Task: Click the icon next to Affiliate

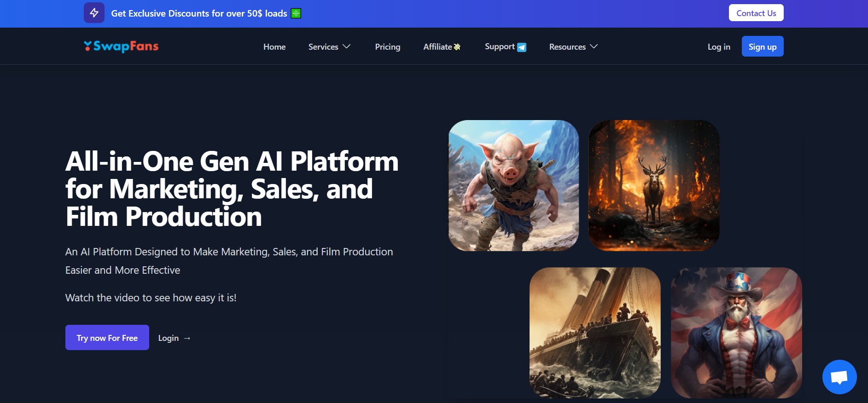Action: (x=457, y=47)
